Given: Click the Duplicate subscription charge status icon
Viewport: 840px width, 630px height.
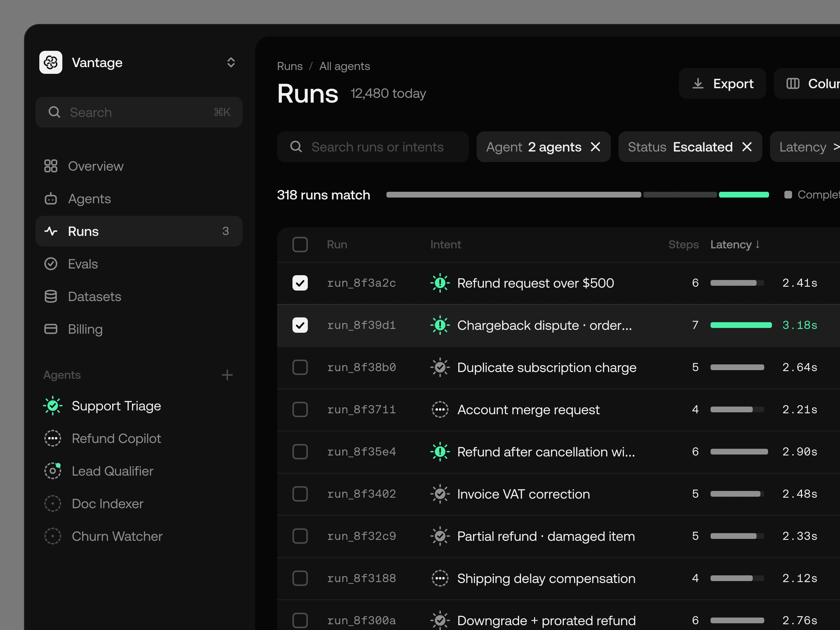Looking at the screenshot, I should point(440,367).
